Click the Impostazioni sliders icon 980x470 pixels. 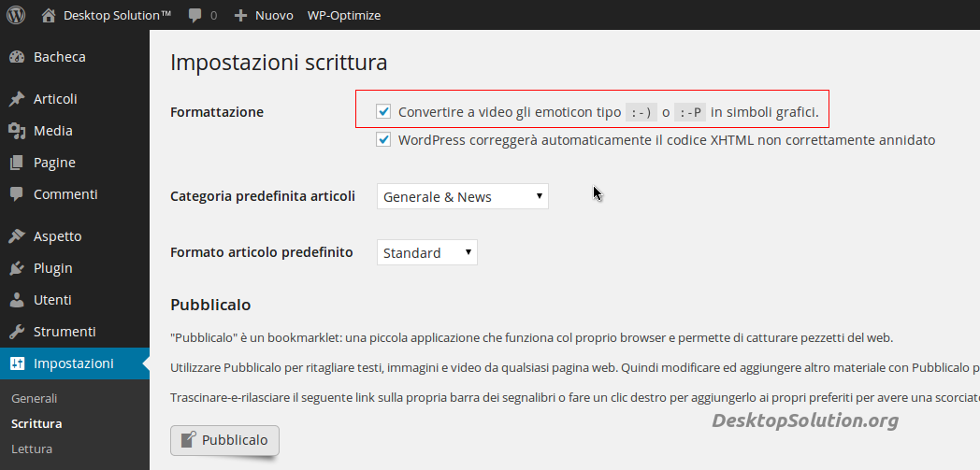17,363
